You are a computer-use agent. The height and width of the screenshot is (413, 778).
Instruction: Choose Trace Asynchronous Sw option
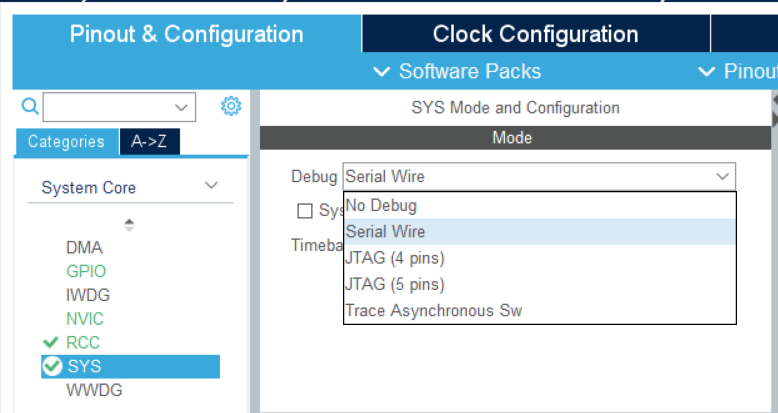433,310
